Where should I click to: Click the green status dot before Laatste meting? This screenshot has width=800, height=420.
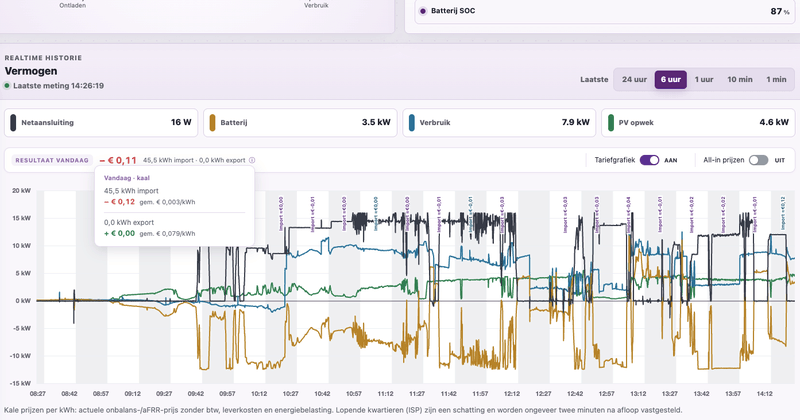(x=7, y=86)
